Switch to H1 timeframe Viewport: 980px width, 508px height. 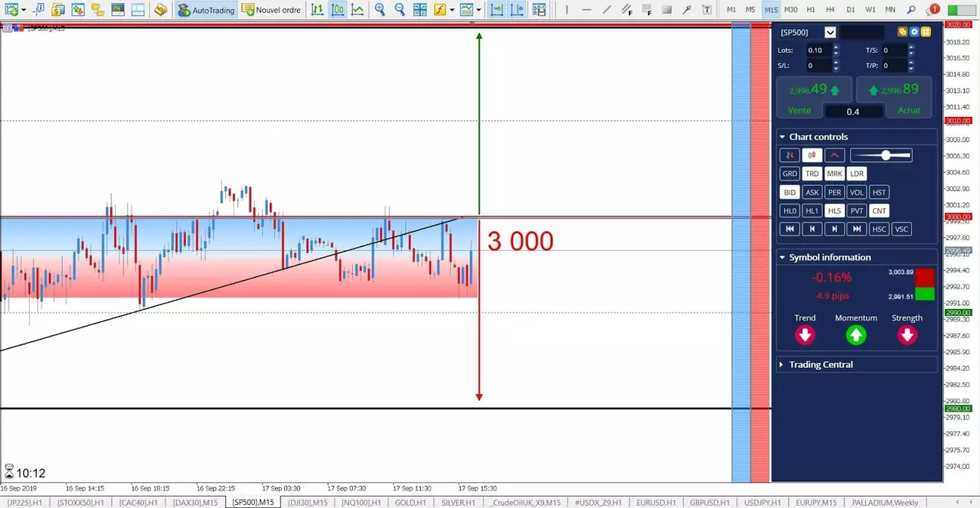(811, 10)
